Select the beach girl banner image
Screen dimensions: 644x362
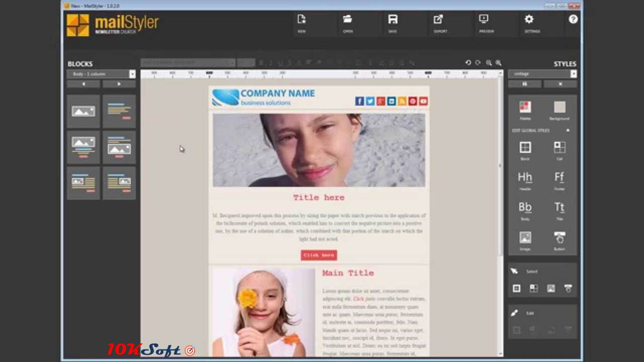tap(319, 150)
